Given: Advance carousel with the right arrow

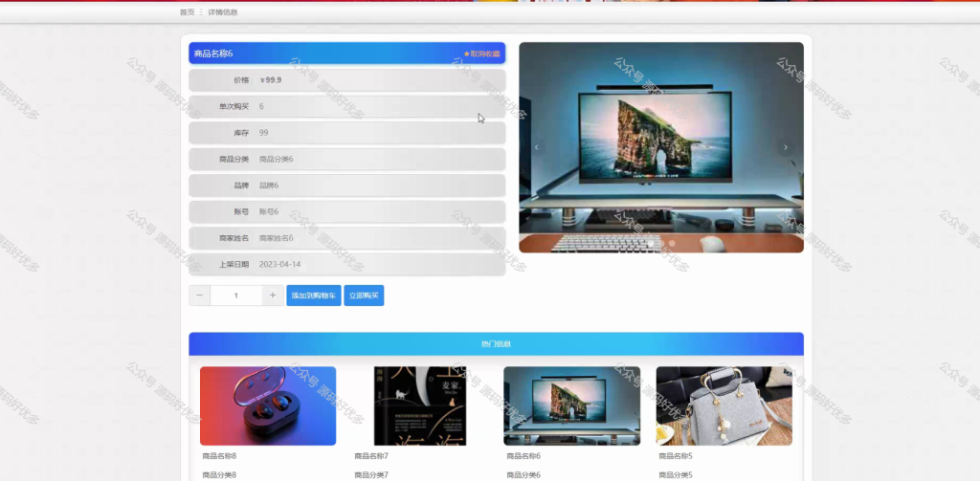Looking at the screenshot, I should tap(786, 147).
